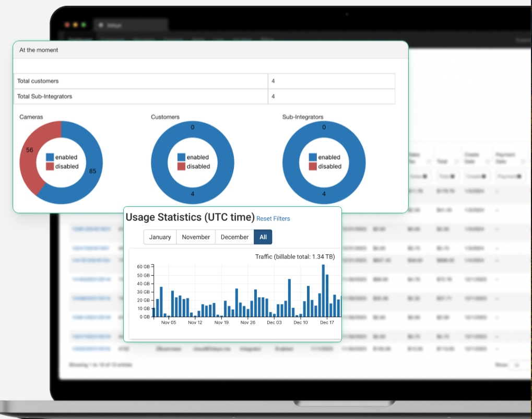Viewport: 532px width, 419px height.
Task: Select the browser tab in the background laptop window
Action: point(131,25)
